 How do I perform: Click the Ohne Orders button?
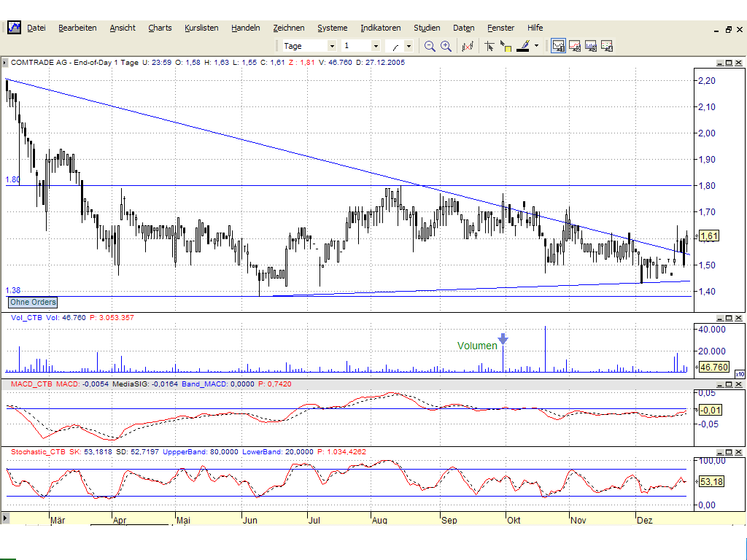click(32, 302)
